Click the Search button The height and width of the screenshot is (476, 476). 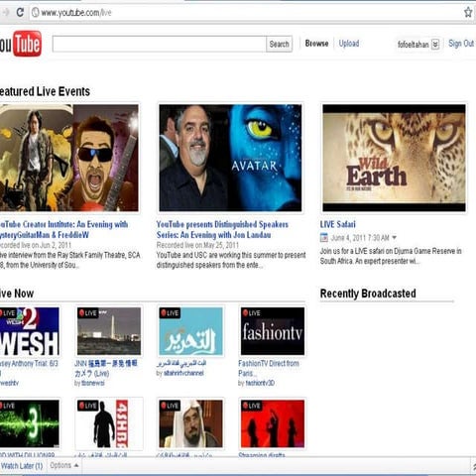pyautogui.click(x=279, y=44)
